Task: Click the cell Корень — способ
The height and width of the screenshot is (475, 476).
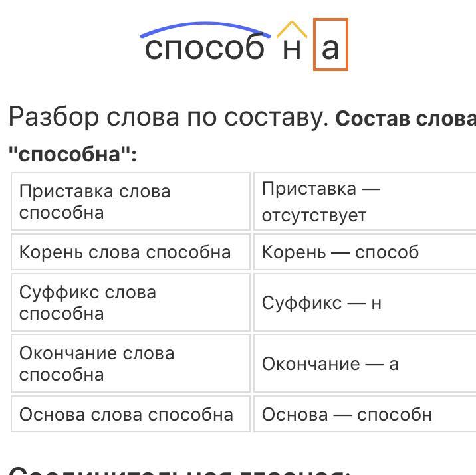Action: point(364,252)
